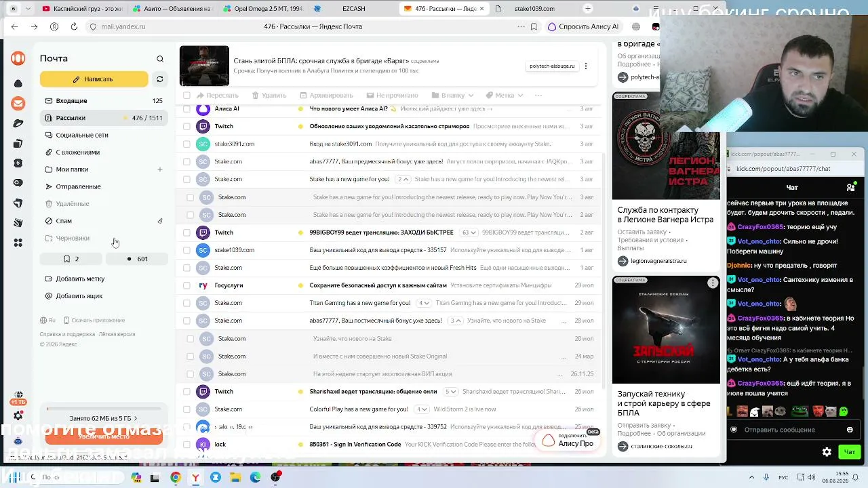Open the Социальные сети folder
Screen dimensions: 868x488
pos(104,135)
